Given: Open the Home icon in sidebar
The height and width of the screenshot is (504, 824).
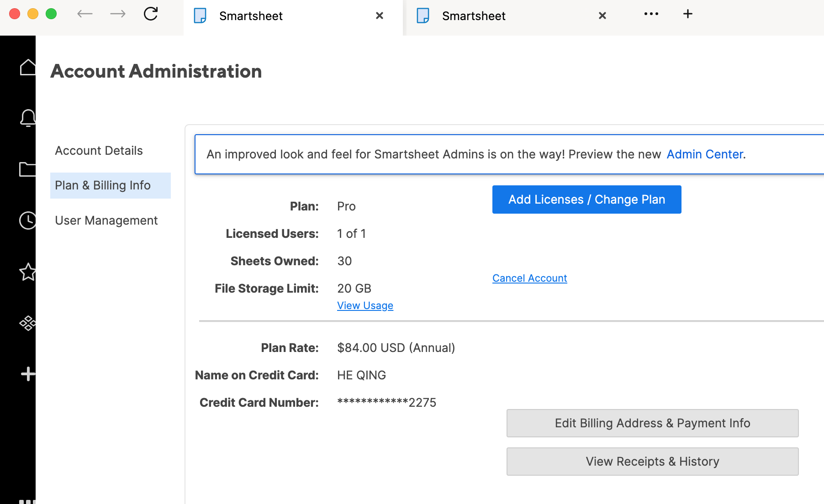Looking at the screenshot, I should pyautogui.click(x=27, y=68).
